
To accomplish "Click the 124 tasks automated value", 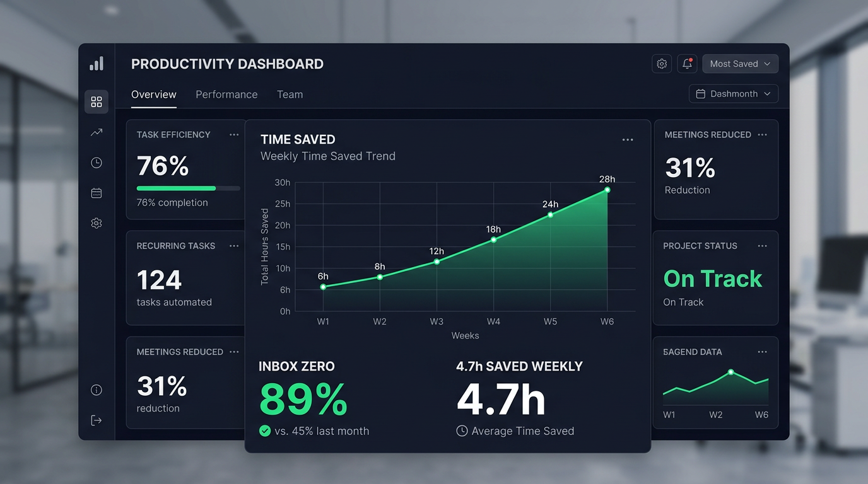I will pyautogui.click(x=159, y=280).
